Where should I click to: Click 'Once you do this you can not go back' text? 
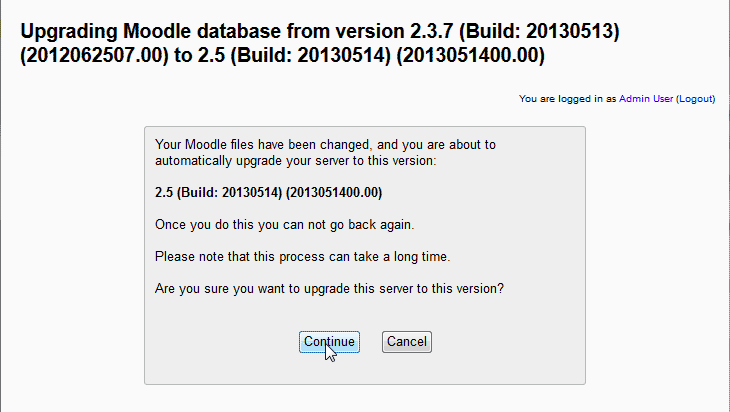(284, 223)
